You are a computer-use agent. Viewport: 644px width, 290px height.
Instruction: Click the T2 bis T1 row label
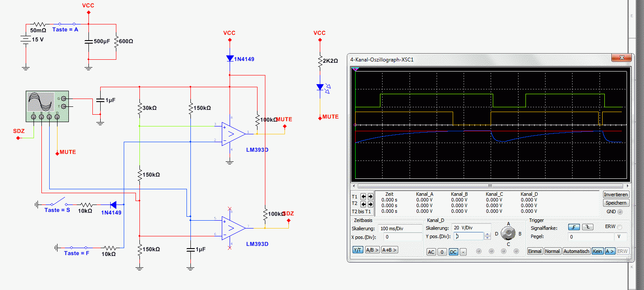coord(362,211)
